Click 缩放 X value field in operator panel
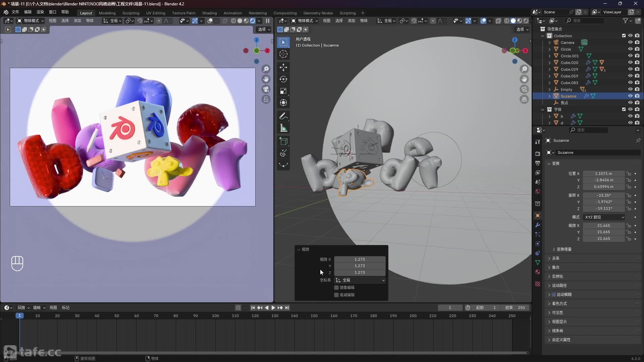 coord(360,259)
